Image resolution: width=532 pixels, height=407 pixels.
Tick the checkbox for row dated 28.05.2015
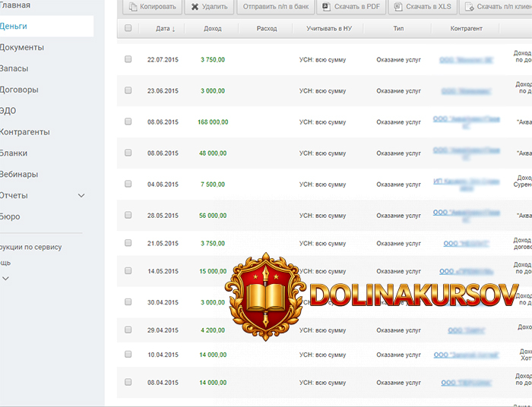coord(128,215)
